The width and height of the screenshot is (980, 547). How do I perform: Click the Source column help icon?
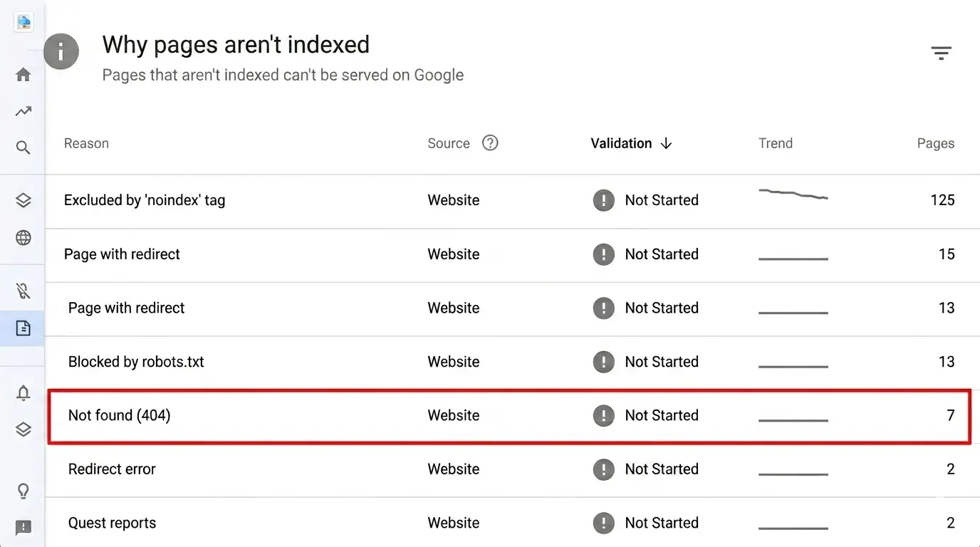[490, 142]
